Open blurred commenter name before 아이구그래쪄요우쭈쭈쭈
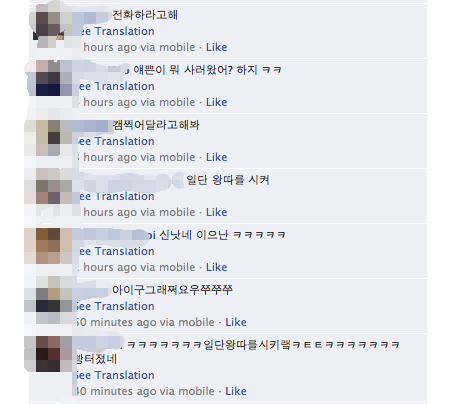Screen dimensions: 449x404 (x=92, y=290)
